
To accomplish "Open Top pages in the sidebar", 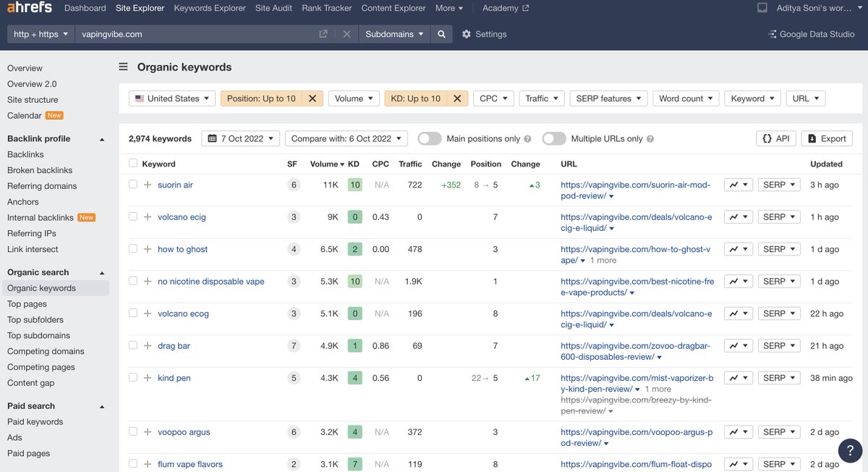I will coord(27,304).
